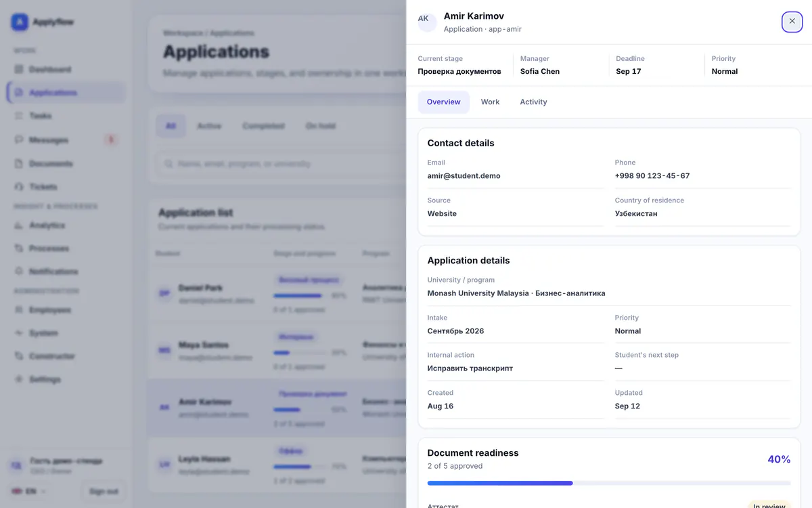Select the Completed filter tab
This screenshot has width=812, height=508.
coord(263,126)
